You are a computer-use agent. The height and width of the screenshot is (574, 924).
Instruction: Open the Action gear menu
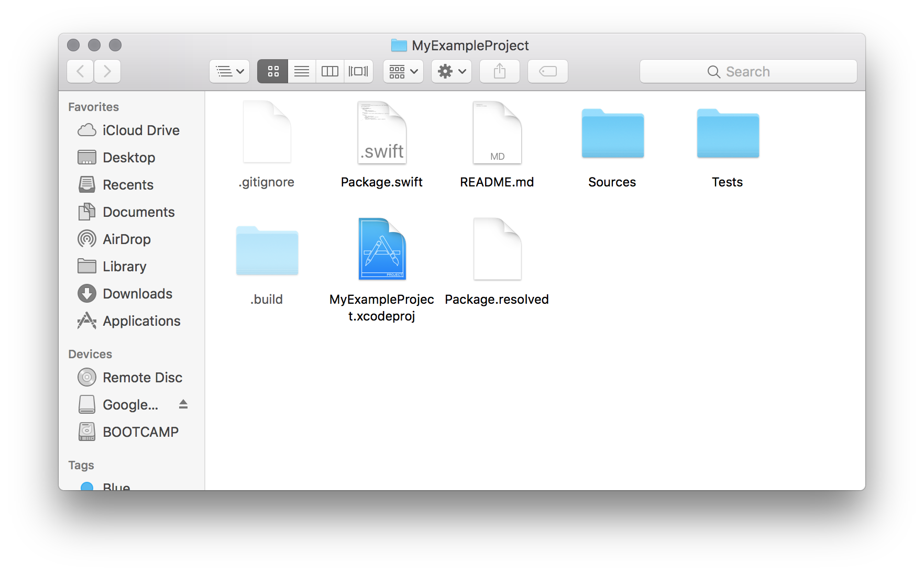coord(452,71)
